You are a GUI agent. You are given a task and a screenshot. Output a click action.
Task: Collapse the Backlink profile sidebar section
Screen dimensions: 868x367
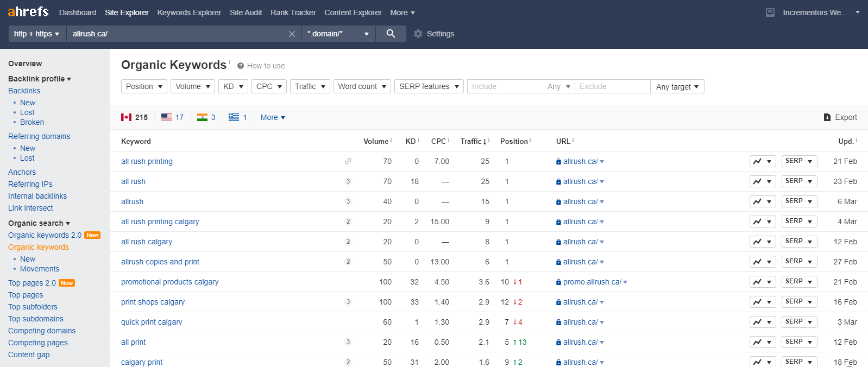(40, 79)
